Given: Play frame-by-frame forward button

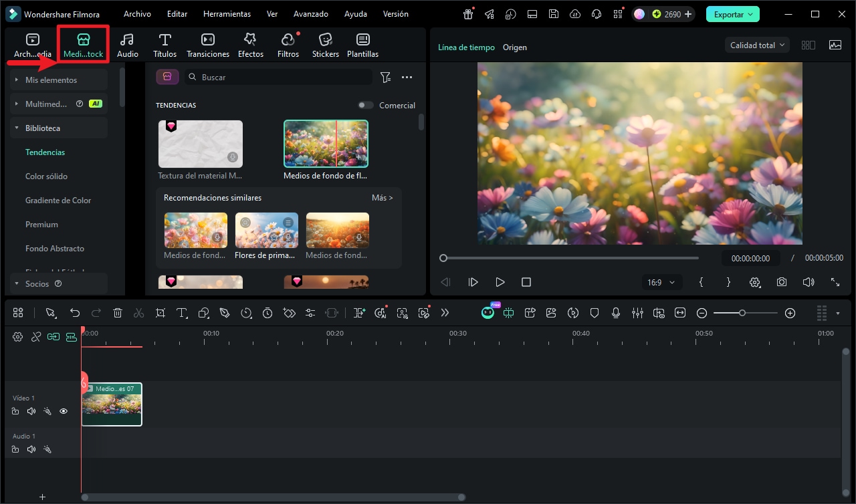Looking at the screenshot, I should click(473, 283).
